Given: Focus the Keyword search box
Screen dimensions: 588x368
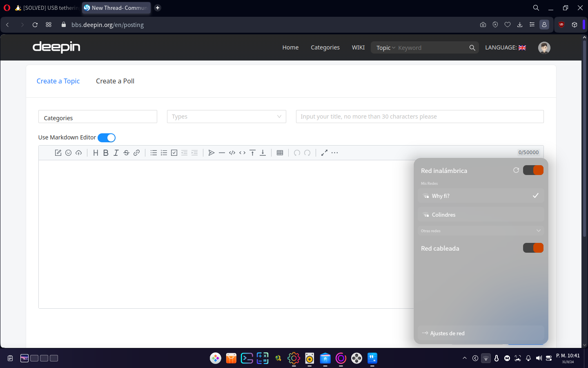Looking at the screenshot, I should pyautogui.click(x=432, y=48).
